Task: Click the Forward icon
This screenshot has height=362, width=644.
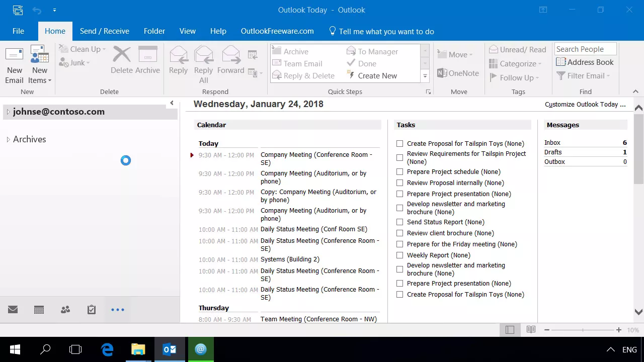Action: 230,54
